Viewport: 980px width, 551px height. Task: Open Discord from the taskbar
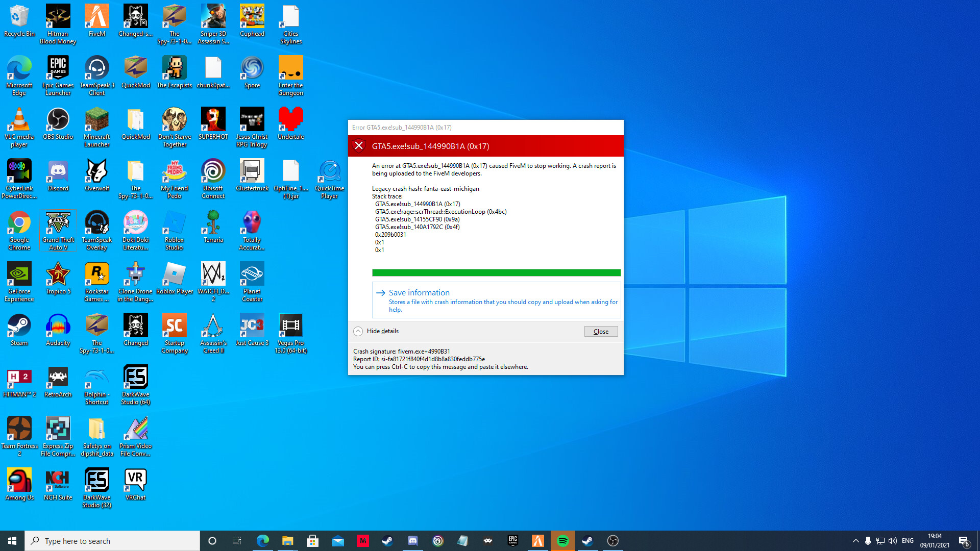pyautogui.click(x=413, y=541)
